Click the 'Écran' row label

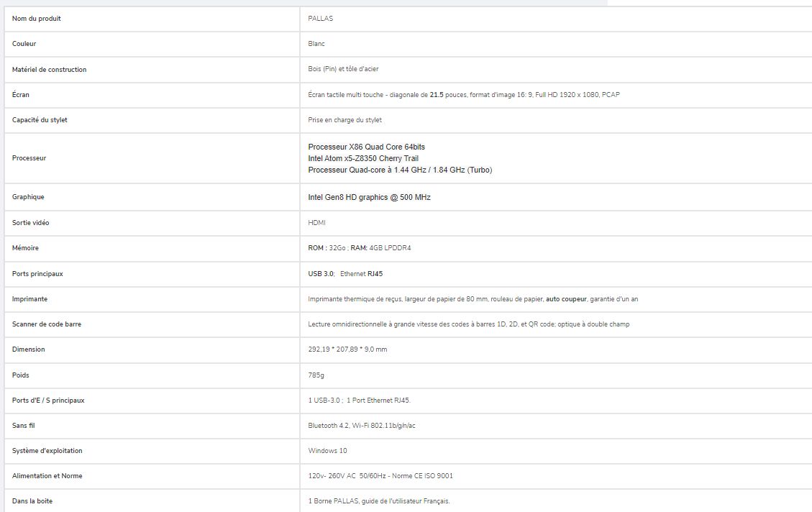[21, 95]
